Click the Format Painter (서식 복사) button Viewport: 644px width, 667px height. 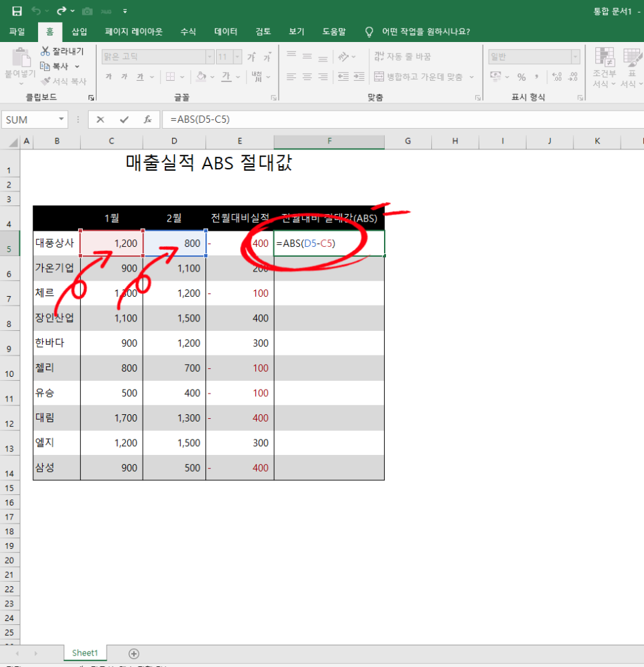click(x=64, y=81)
